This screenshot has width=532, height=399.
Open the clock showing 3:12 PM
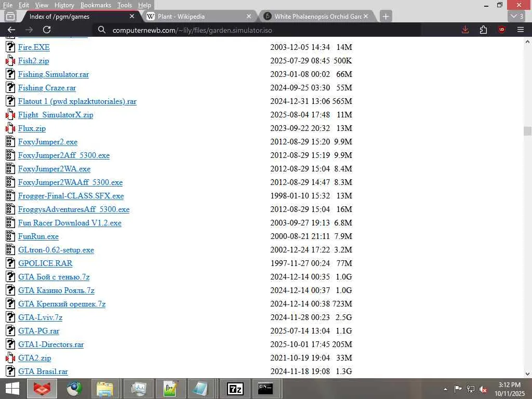pyautogui.click(x=510, y=389)
